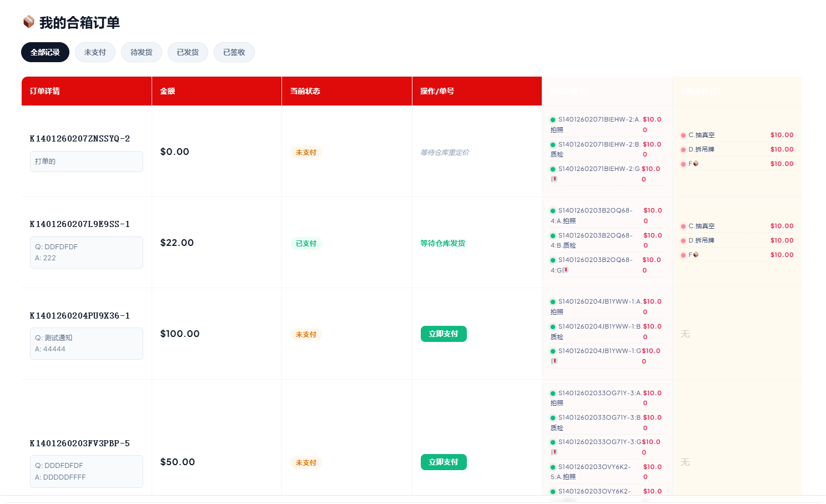The height and width of the screenshot is (504, 826).
Task: Click the box icon after F in the first order
Action: (x=696, y=164)
